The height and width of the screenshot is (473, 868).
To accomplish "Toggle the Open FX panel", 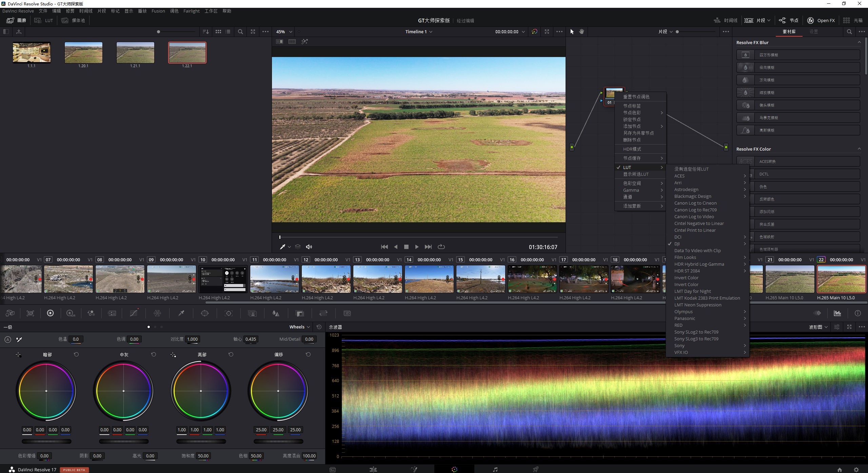I will pyautogui.click(x=821, y=20).
